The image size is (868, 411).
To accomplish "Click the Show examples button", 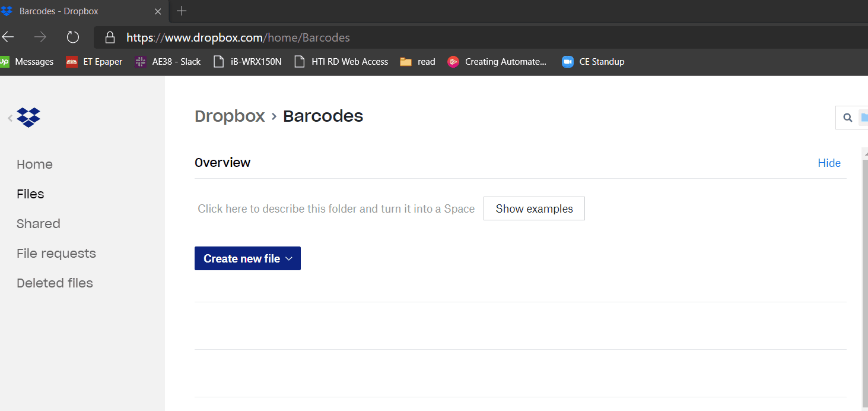I will click(534, 208).
